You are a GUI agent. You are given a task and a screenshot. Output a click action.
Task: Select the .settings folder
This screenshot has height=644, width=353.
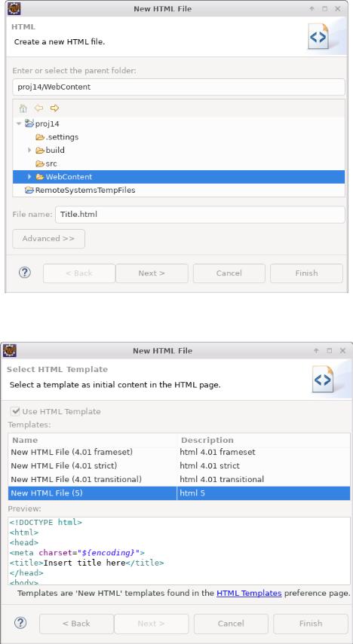pyautogui.click(x=62, y=137)
